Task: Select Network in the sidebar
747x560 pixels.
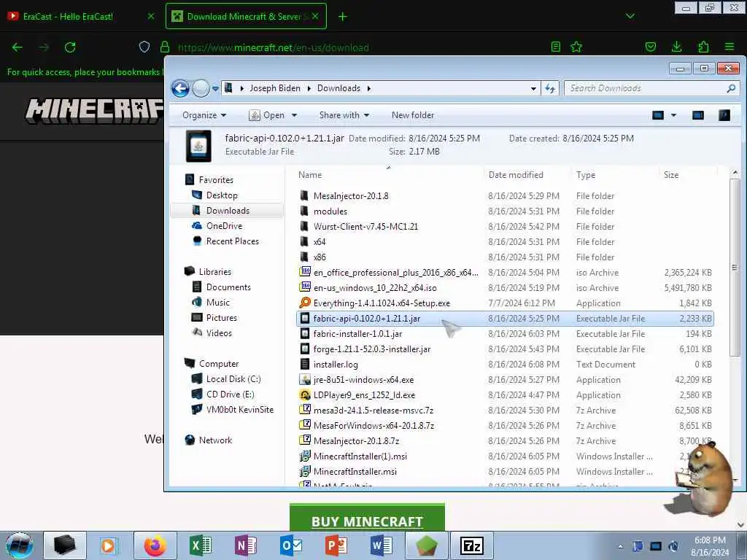Action: (215, 440)
